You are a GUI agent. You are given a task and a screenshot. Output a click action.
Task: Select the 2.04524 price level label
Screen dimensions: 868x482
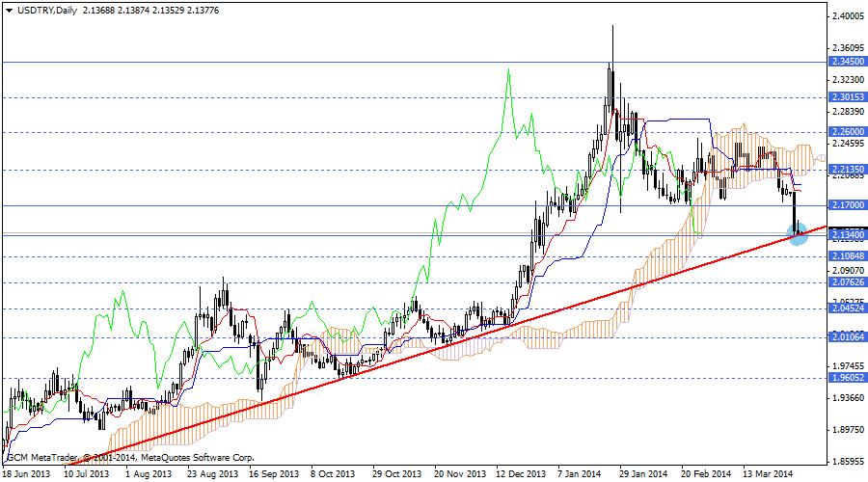point(848,308)
